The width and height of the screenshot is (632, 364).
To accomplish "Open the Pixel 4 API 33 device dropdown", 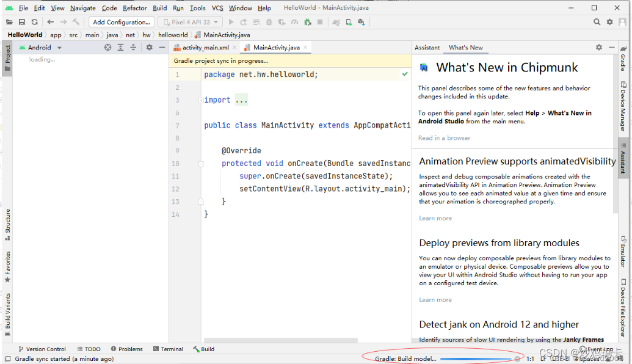I will [191, 22].
